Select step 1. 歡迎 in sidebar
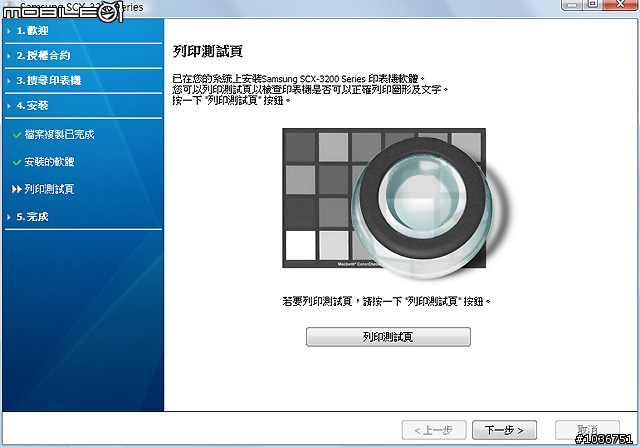This screenshot has width=640, height=447. (32, 31)
